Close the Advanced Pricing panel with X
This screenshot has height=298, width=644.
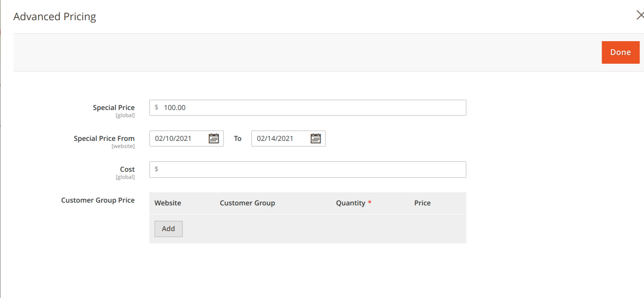640,15
